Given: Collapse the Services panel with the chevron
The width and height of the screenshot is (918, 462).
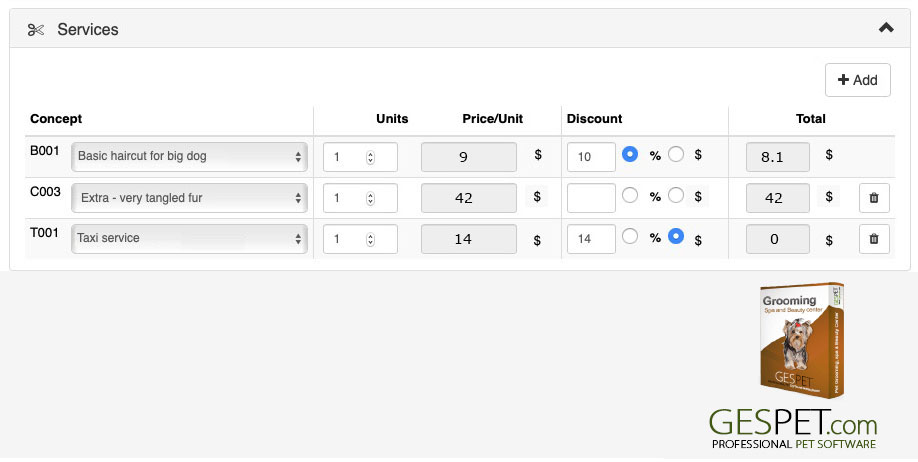Looking at the screenshot, I should 886,28.
